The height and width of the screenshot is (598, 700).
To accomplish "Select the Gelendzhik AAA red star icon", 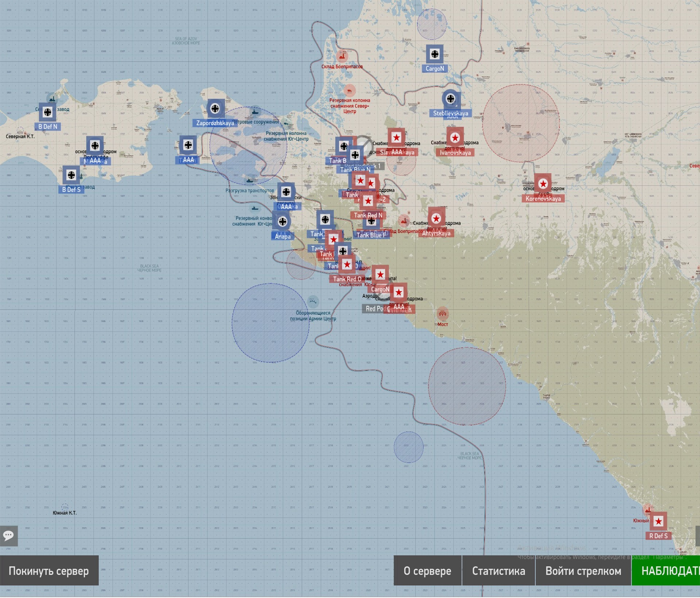I will point(398,292).
